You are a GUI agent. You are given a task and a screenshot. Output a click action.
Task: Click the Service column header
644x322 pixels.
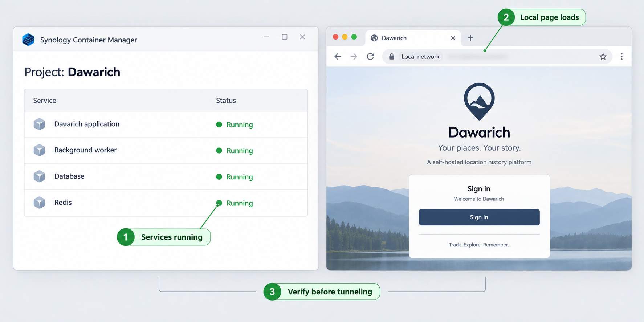(45, 101)
